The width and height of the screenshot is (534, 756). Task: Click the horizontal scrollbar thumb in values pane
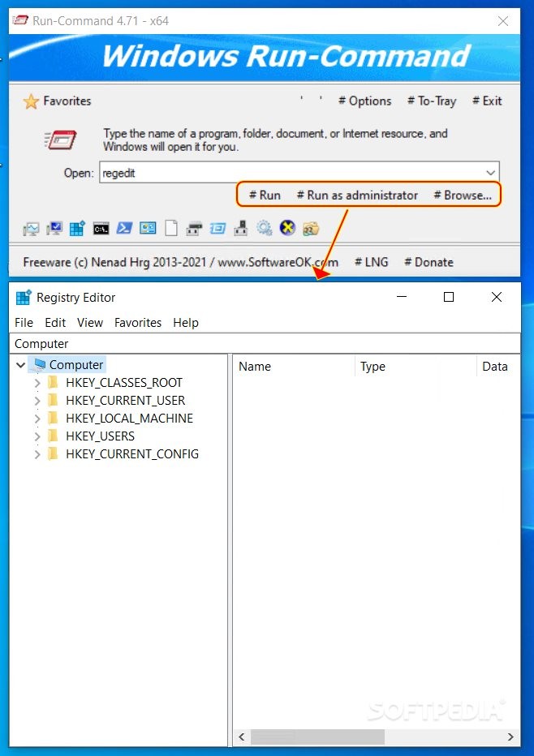(x=317, y=737)
